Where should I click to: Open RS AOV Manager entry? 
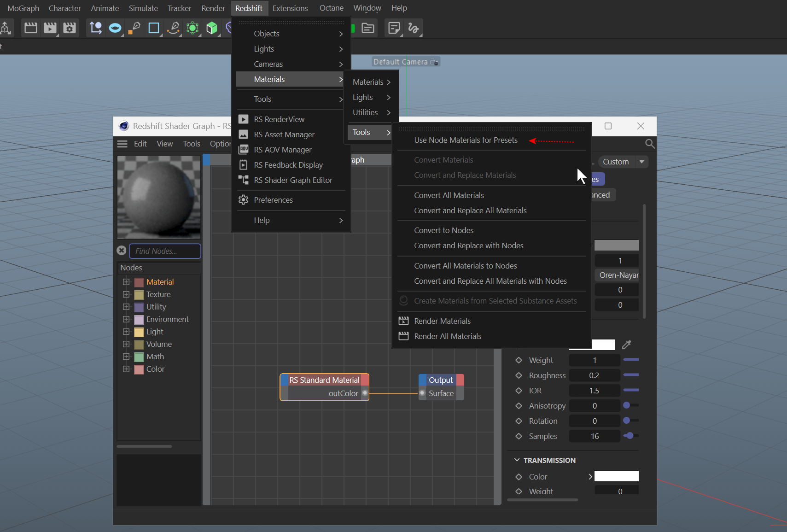291,150
